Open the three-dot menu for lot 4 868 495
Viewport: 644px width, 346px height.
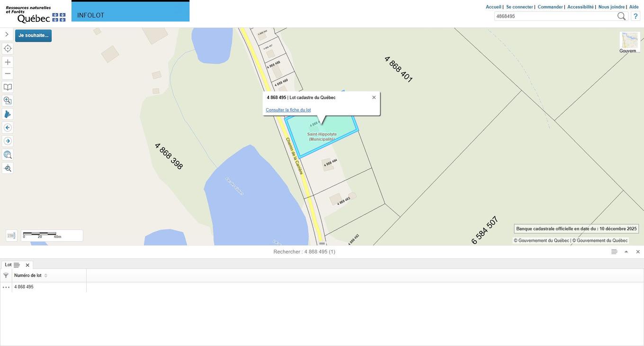6,287
